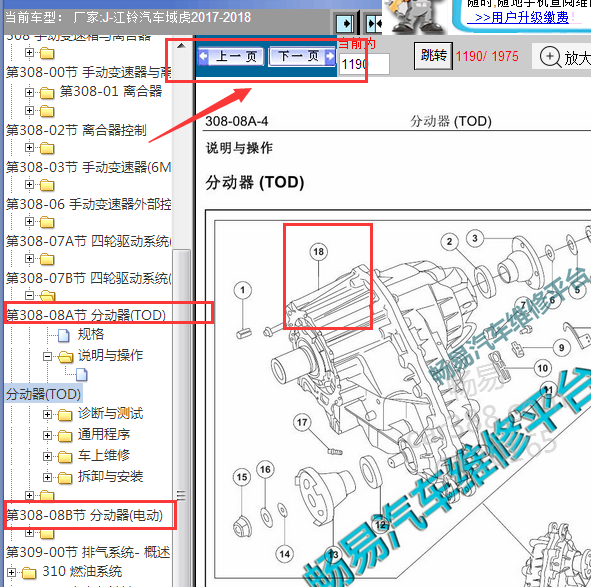Open 通用程序 tree label
Viewport: 591px width, 587px height.
[104, 435]
